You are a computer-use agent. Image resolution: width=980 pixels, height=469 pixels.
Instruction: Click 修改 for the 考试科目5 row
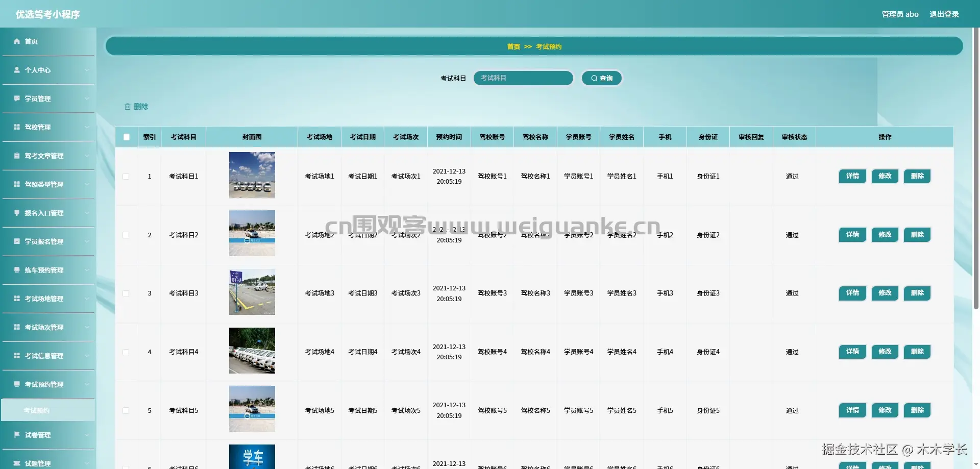[x=885, y=410]
